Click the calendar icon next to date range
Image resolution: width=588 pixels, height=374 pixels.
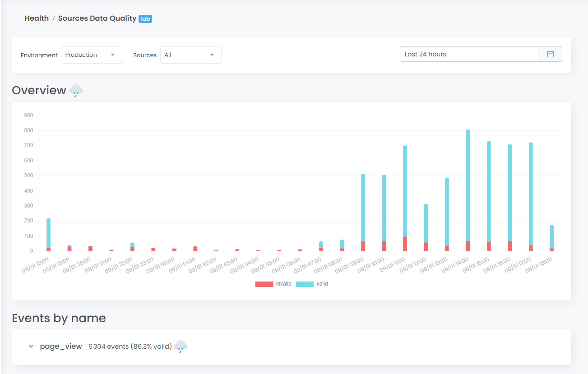pos(550,54)
